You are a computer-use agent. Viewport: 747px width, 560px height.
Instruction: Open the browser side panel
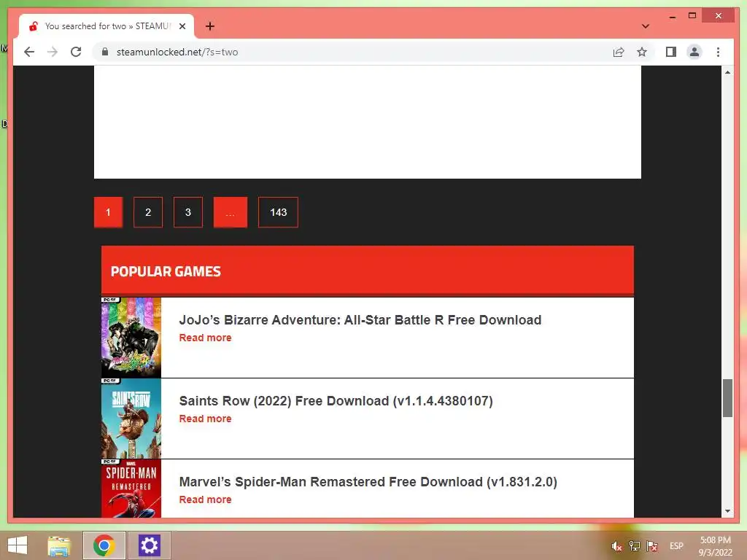671,52
